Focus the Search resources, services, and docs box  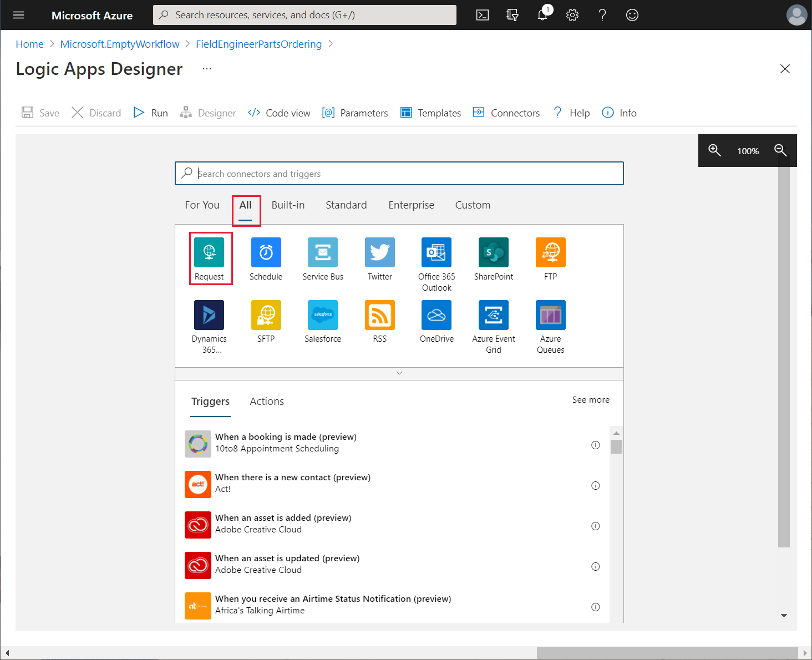point(304,15)
